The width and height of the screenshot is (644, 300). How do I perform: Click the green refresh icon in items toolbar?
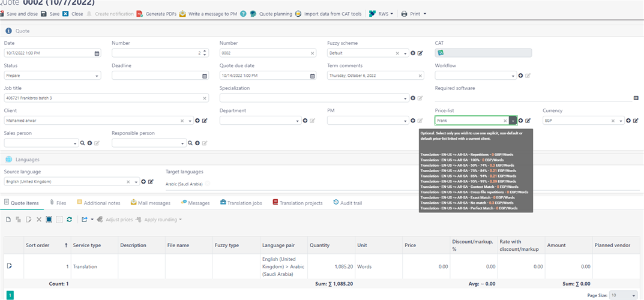[70, 220]
